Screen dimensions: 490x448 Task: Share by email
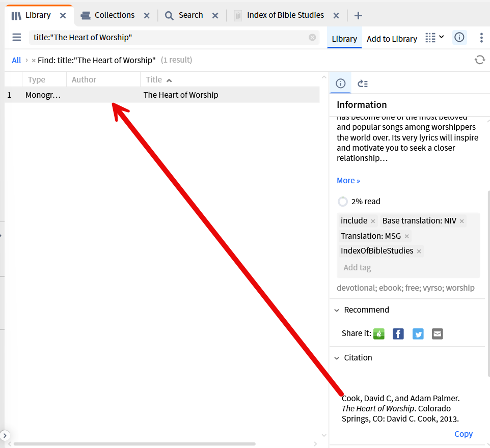point(437,333)
